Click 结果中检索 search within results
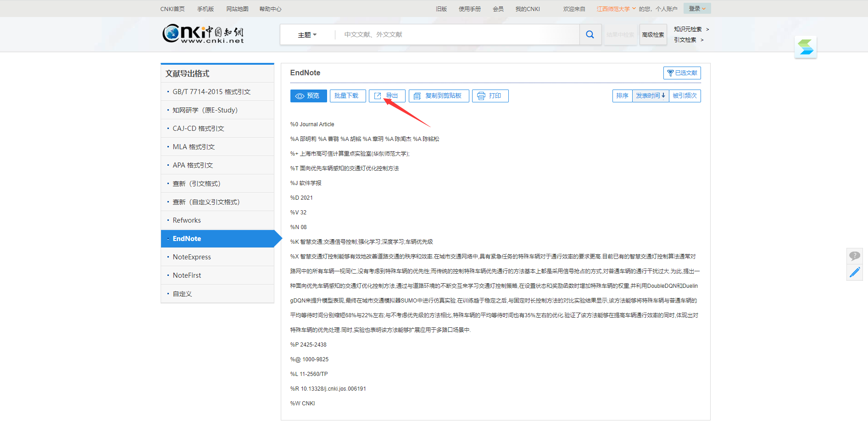This screenshot has height=426, width=868. pyautogui.click(x=620, y=34)
